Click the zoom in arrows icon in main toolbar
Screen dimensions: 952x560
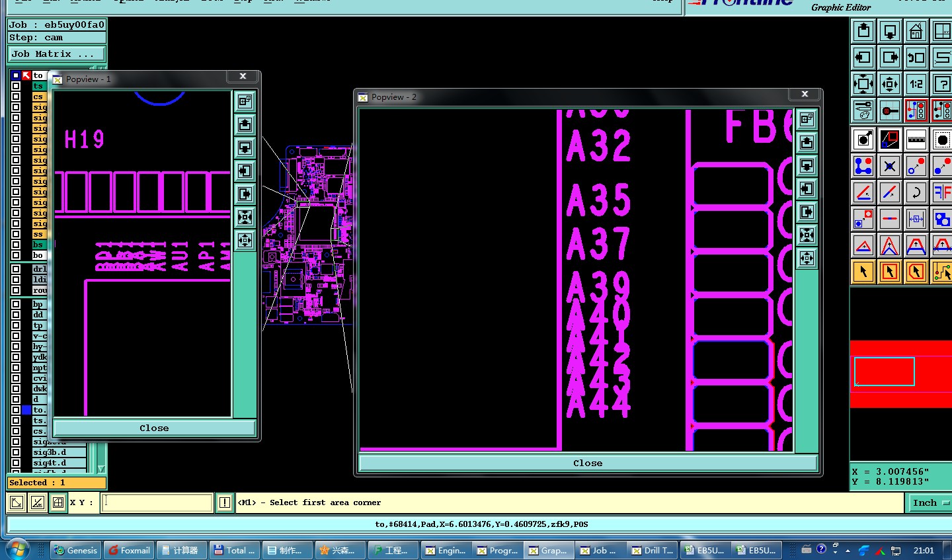click(x=863, y=84)
